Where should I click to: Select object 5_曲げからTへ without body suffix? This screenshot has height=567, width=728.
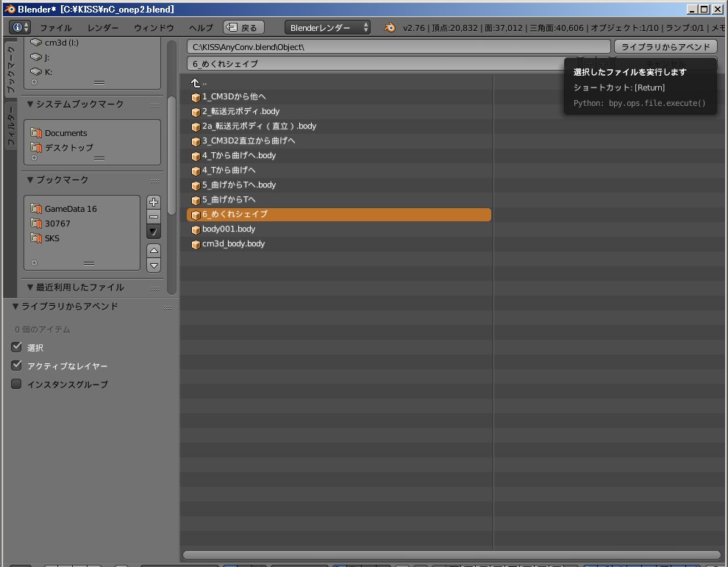pyautogui.click(x=338, y=200)
